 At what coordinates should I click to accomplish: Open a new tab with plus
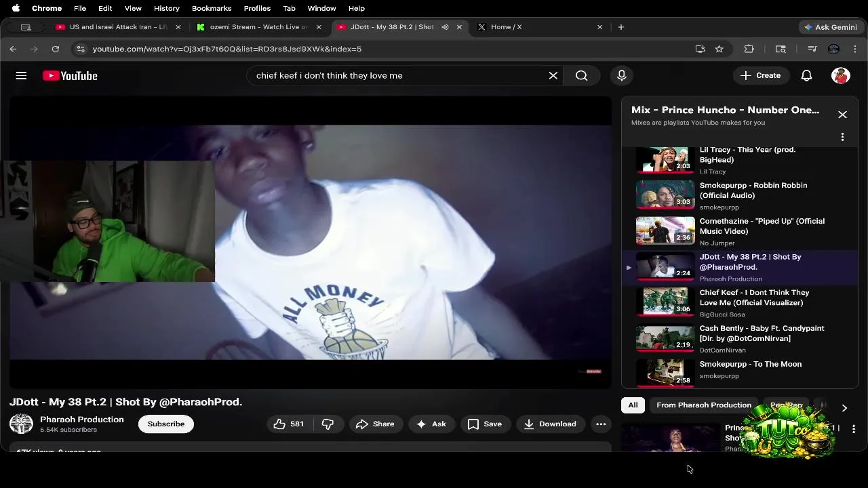point(621,27)
